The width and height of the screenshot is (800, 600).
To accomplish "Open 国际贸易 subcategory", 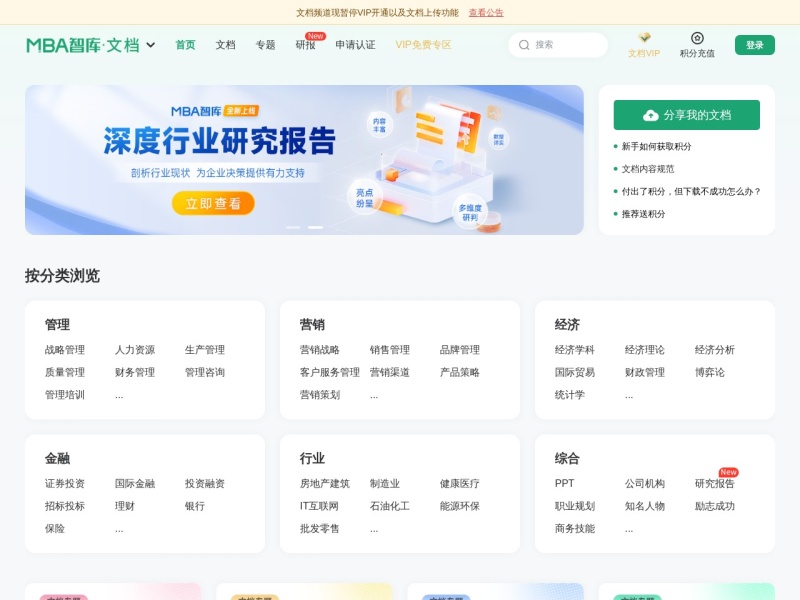I will click(574, 372).
